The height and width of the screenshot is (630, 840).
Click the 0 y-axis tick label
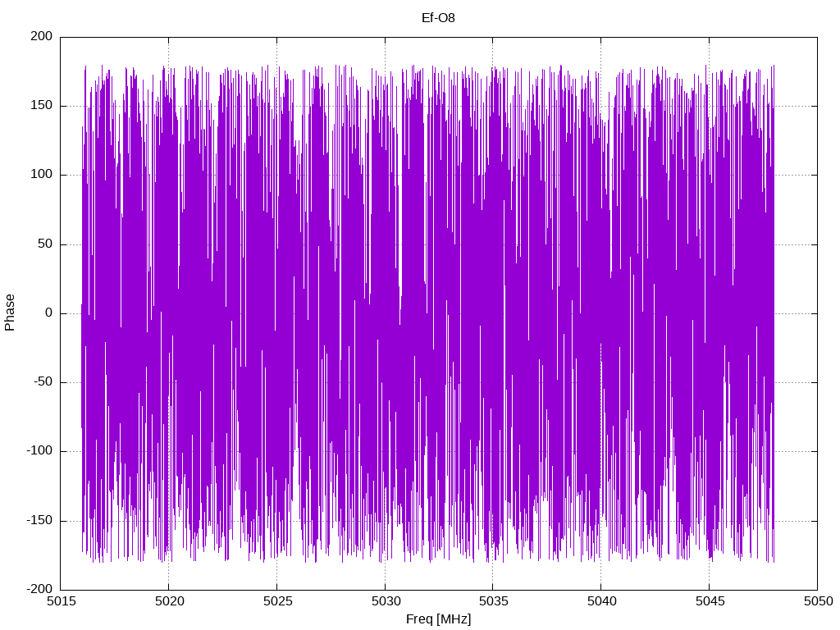[49, 313]
